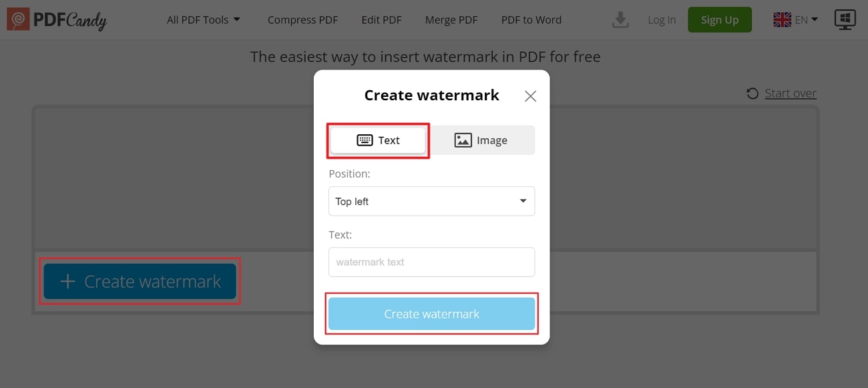
Task: Click the PDF Candy logo
Action: click(57, 19)
